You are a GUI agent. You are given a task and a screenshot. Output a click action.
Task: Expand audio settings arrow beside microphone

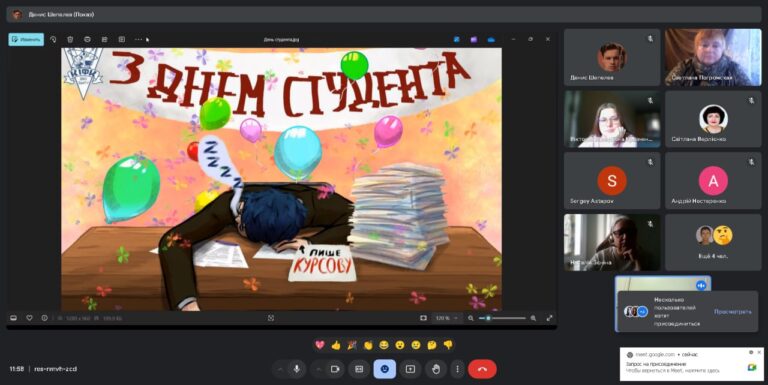[280, 369]
